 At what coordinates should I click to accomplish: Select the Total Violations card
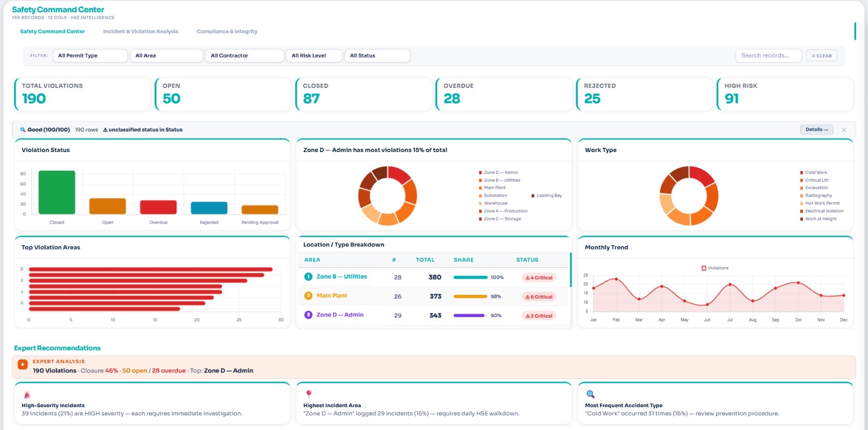tap(82, 94)
